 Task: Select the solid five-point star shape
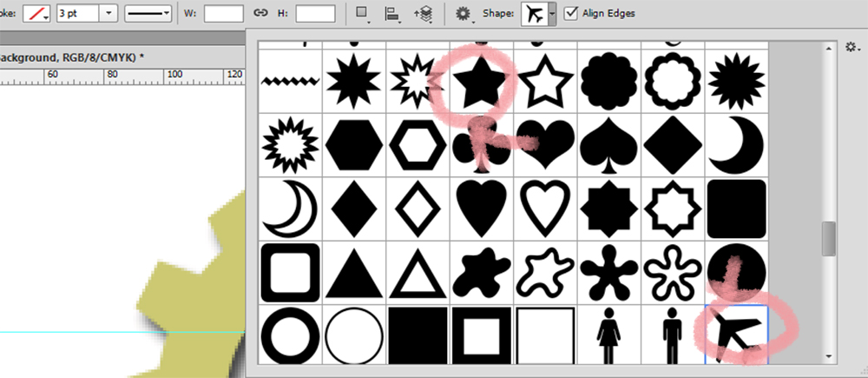click(x=482, y=82)
